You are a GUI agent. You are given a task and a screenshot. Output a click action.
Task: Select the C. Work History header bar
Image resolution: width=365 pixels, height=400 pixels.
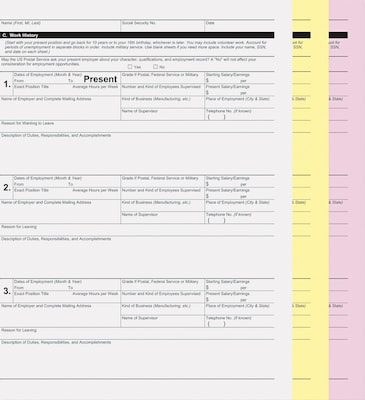pyautogui.click(x=137, y=35)
